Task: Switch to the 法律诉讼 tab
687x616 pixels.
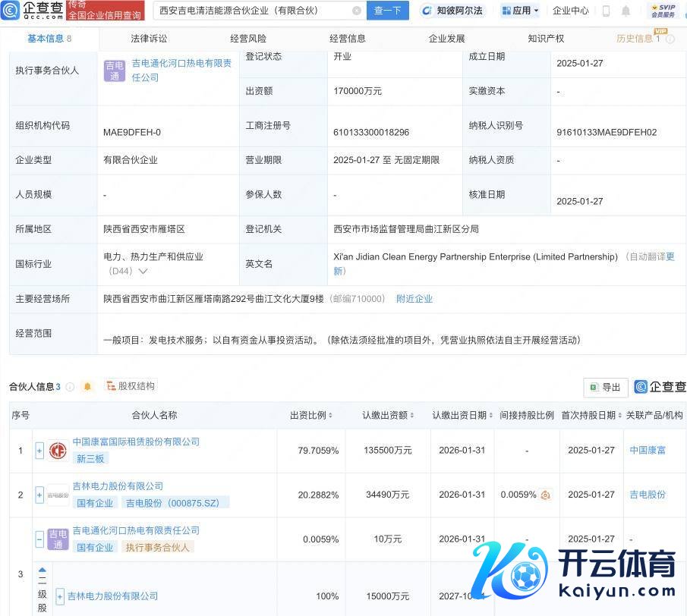Action: (149, 38)
